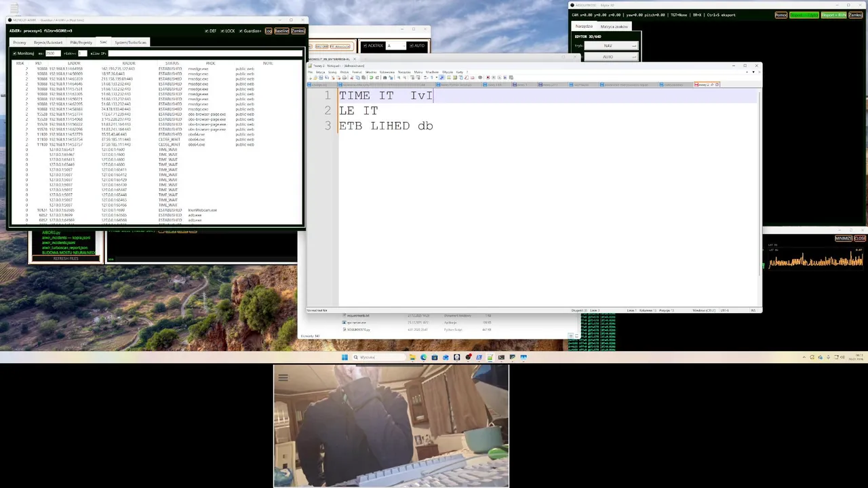This screenshot has width=868, height=488.
Task: Open Microsoft Edge from the taskbar
Action: pos(424,357)
